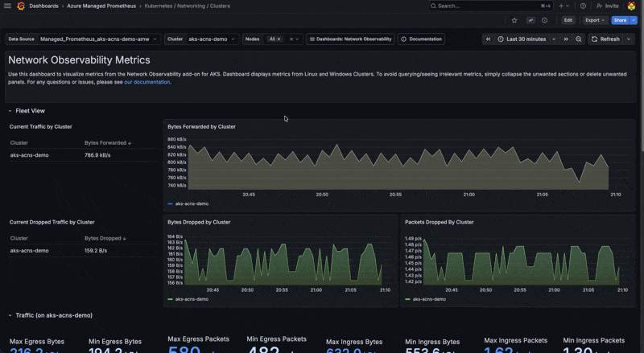The image size is (644, 353).
Task: Click the Kubernetes / Networking / Clusters breadcrumb
Action: [x=188, y=6]
